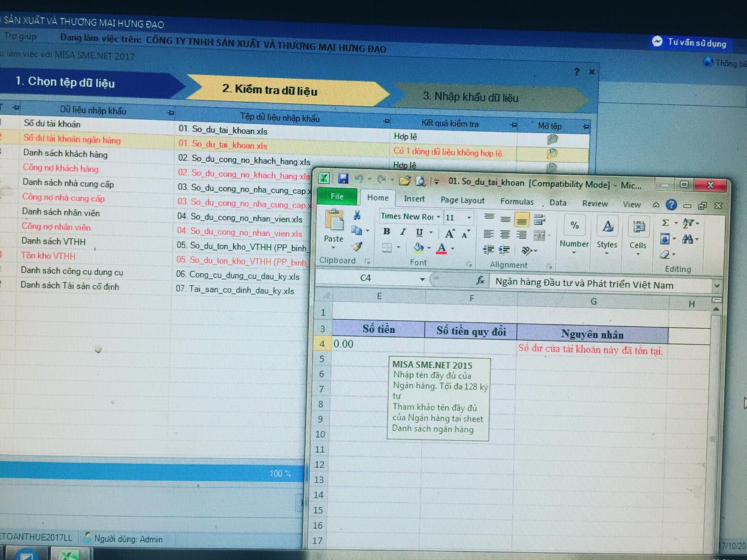The image size is (747, 560).
Task: Open font size dropdown showing 11
Action: (x=469, y=218)
